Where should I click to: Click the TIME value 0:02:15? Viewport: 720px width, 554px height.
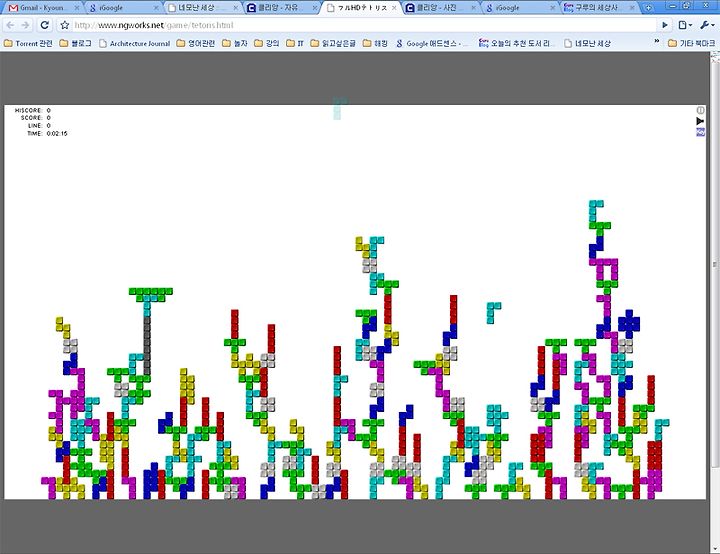(57, 133)
